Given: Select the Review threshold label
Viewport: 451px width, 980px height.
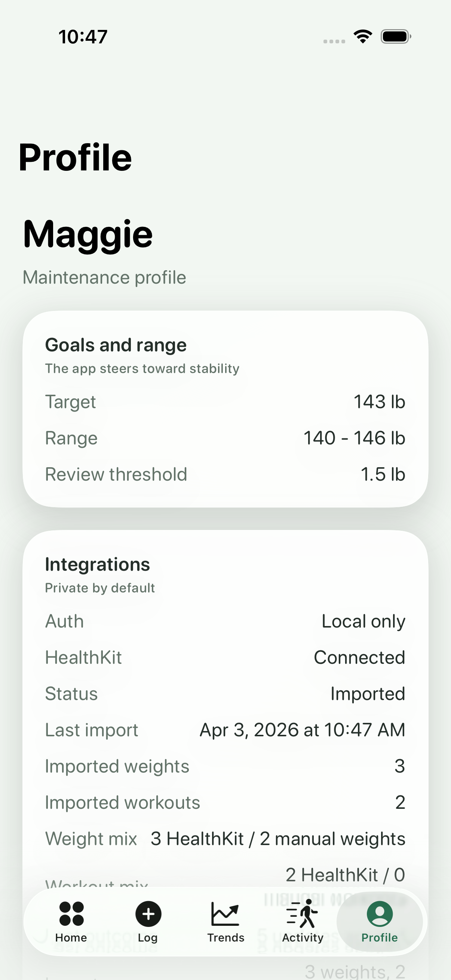Looking at the screenshot, I should tap(116, 474).
